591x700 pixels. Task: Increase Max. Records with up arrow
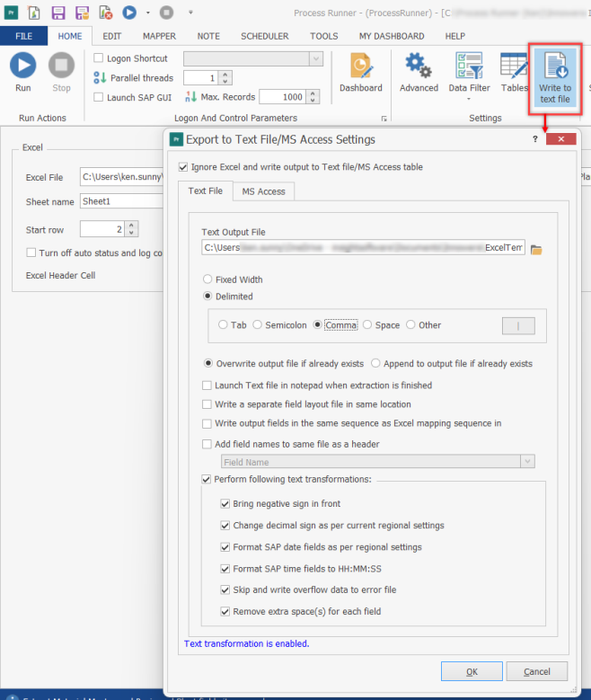(x=313, y=93)
